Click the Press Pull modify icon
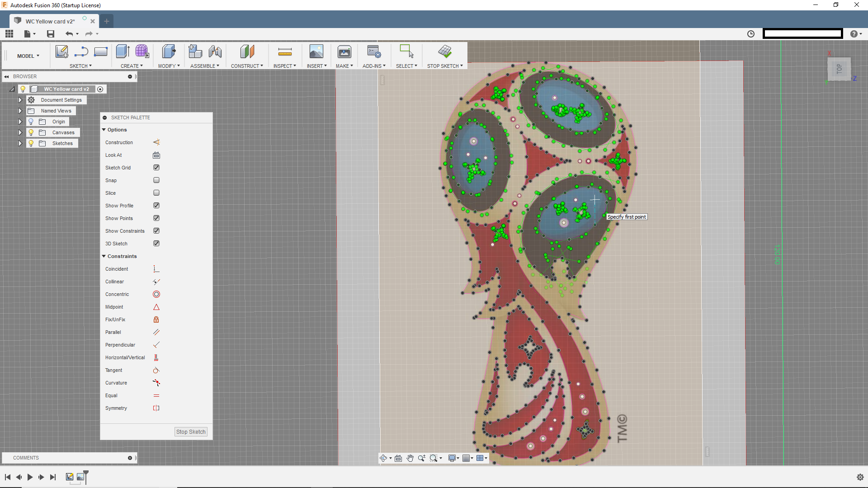Screen dimensions: 868x488 (x=169, y=52)
